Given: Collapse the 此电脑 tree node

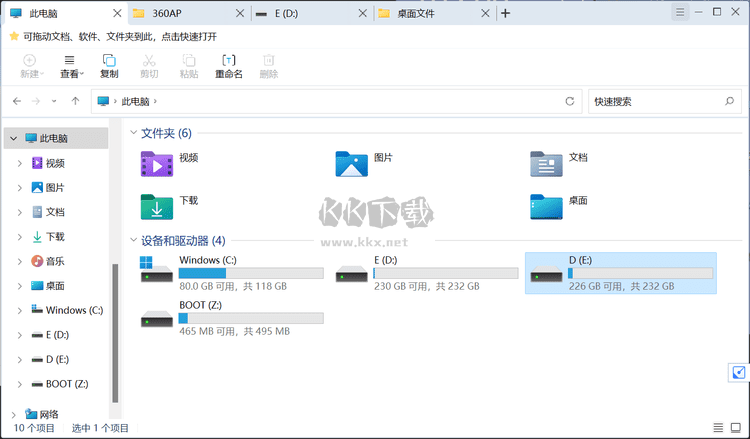Looking at the screenshot, I should pyautogui.click(x=13, y=139).
